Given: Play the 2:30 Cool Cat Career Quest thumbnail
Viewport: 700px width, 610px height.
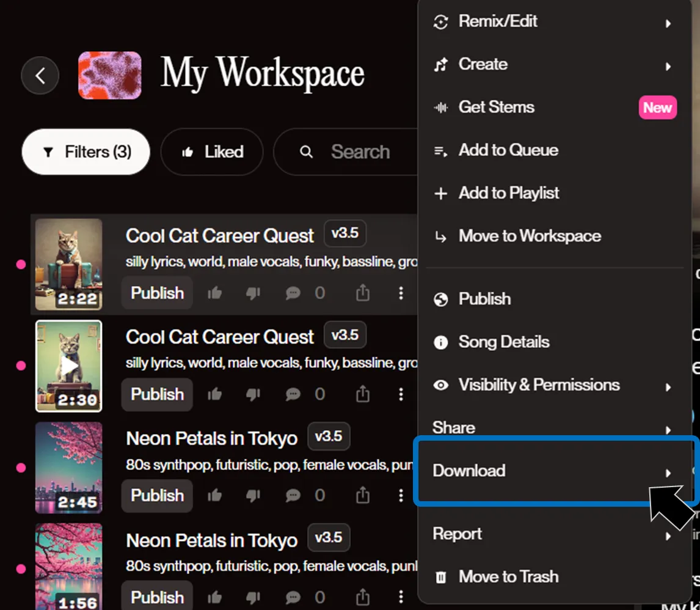Looking at the screenshot, I should tap(69, 366).
